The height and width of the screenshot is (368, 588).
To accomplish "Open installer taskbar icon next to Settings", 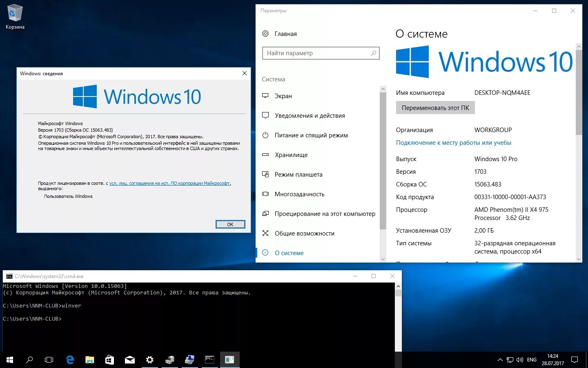I will [169, 360].
